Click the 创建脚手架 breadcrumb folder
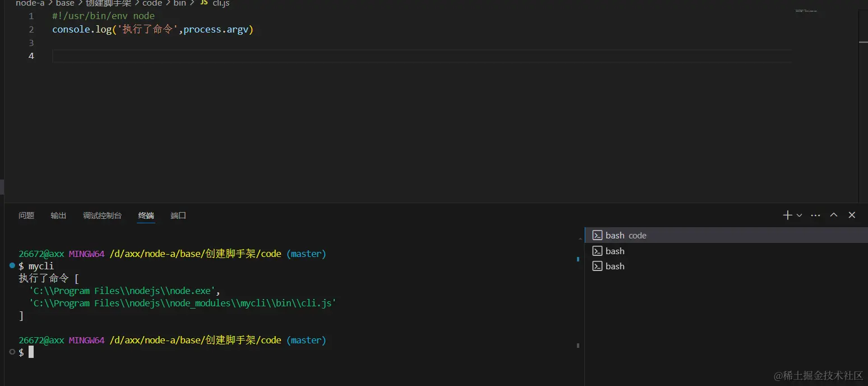The width and height of the screenshot is (868, 386). point(108,3)
